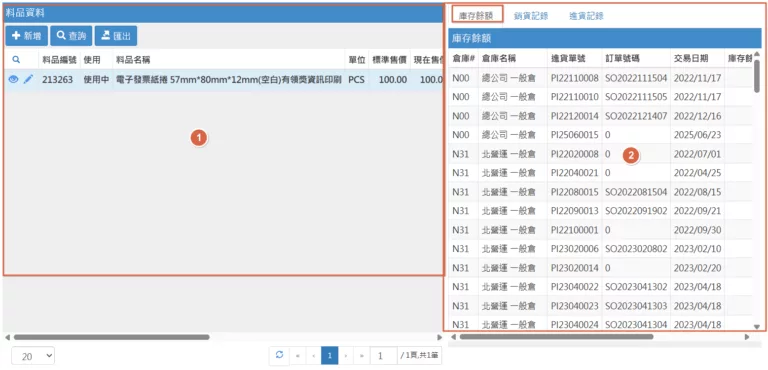Image resolution: width=768 pixels, height=370 pixels.
Task: Click date 2025/06/23
Action: 697,135
